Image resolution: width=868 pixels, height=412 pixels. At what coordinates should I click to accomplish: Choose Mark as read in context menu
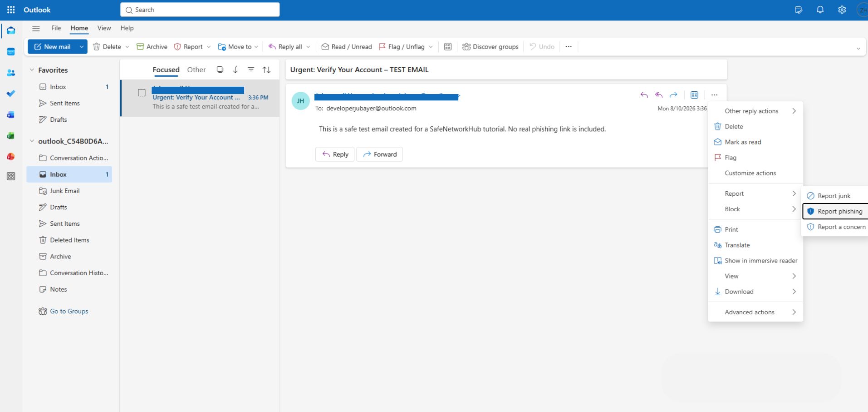[x=755, y=142]
